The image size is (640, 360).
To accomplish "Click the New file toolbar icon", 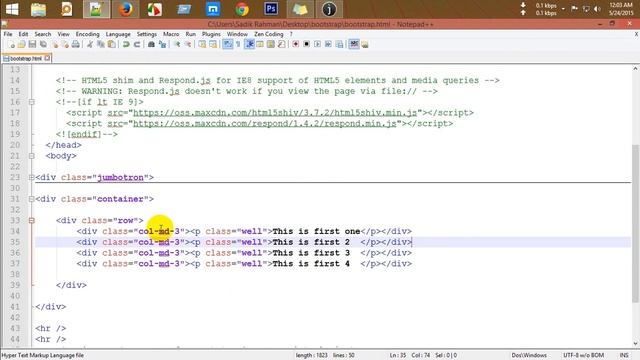I will click(11, 44).
